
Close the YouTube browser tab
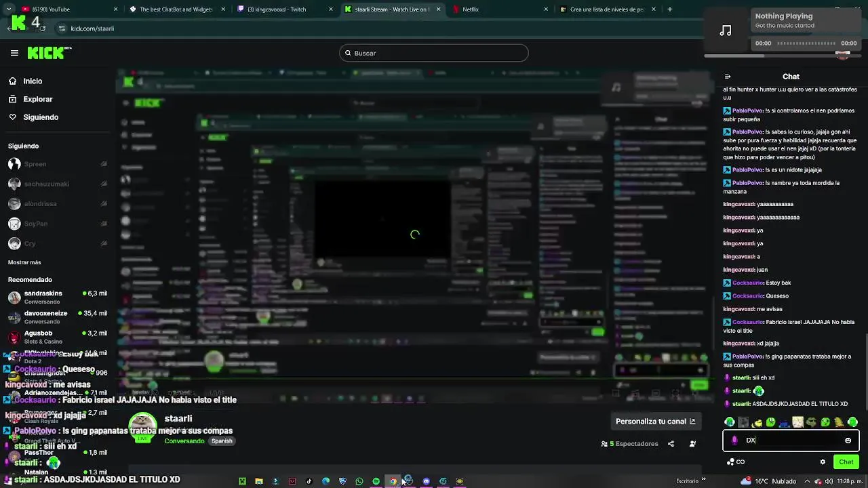(x=115, y=9)
